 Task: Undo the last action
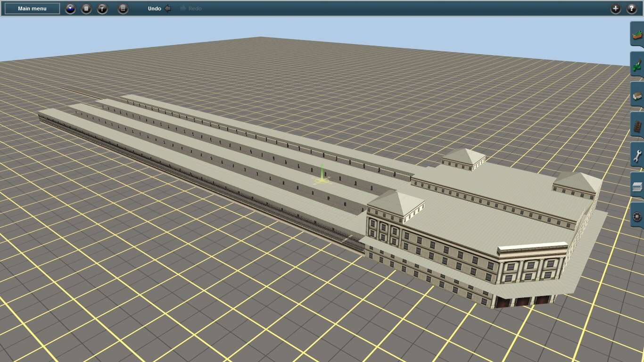[x=159, y=8]
